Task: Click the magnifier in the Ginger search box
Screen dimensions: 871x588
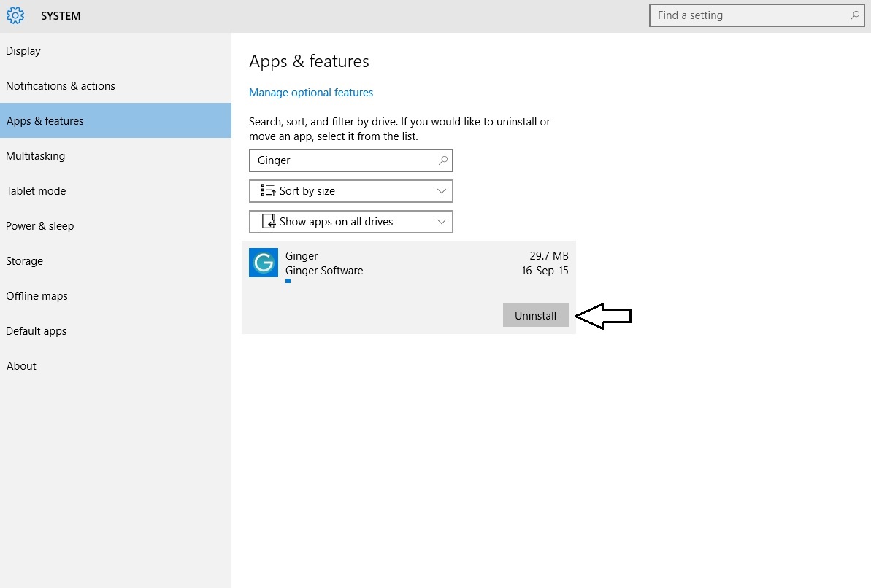Action: tap(442, 160)
